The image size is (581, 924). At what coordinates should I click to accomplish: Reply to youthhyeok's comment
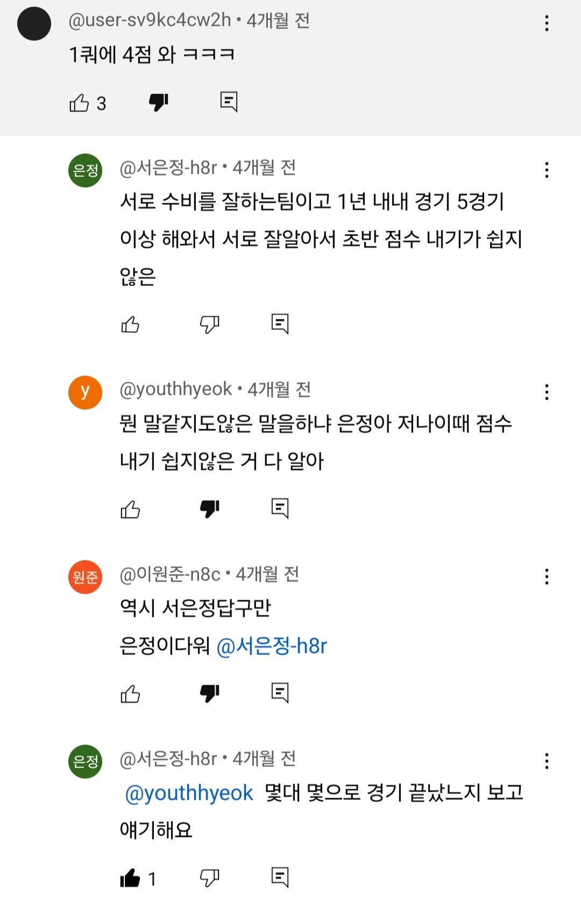pyautogui.click(x=280, y=508)
